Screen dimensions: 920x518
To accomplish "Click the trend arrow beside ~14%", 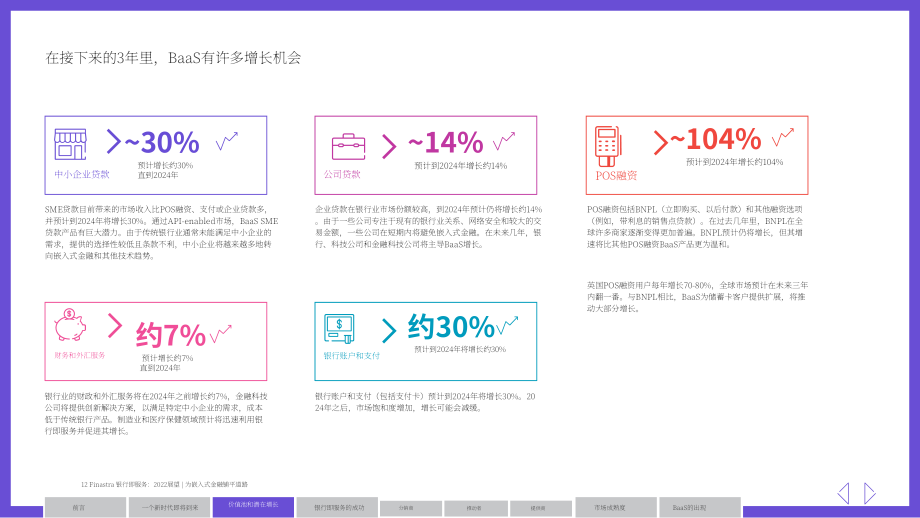I will pyautogui.click(x=503, y=141).
